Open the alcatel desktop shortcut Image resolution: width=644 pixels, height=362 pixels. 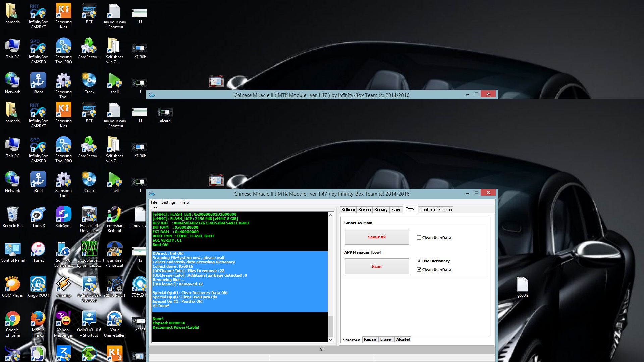pos(165,115)
